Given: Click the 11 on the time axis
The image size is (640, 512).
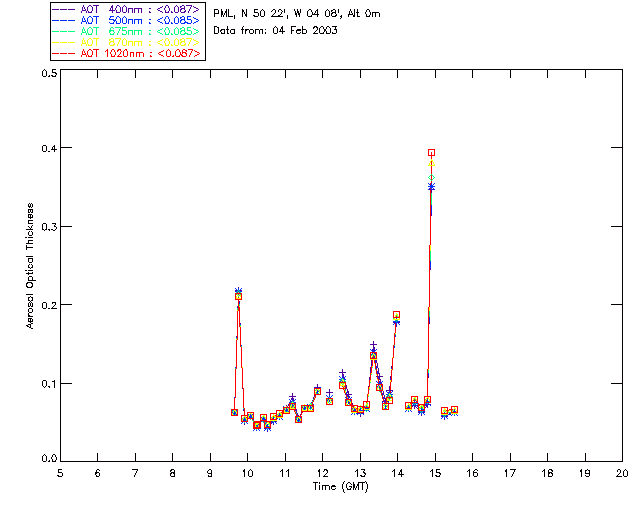Looking at the screenshot, I should click(x=285, y=473).
